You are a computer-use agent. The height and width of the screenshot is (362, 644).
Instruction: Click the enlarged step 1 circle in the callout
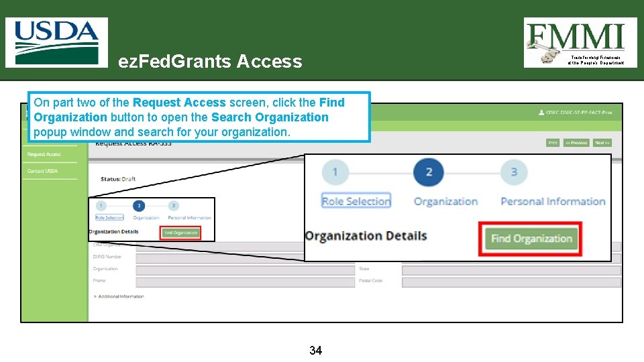335,172
